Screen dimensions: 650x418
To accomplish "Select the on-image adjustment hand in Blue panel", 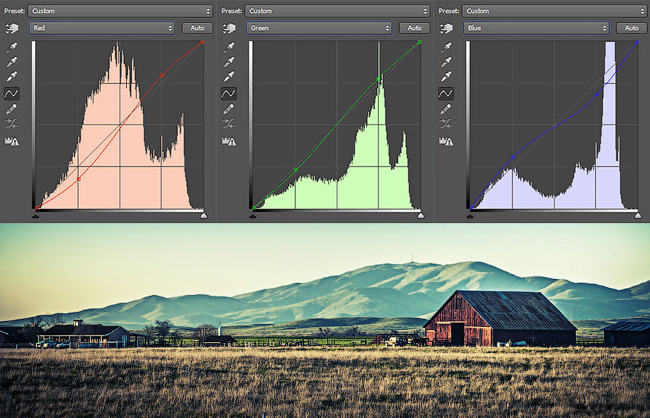I will pyautogui.click(x=445, y=28).
